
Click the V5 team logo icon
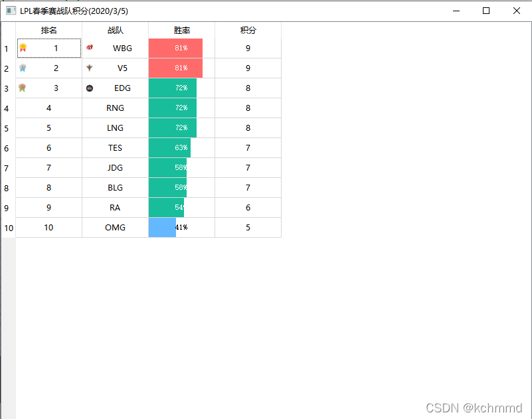[89, 68]
